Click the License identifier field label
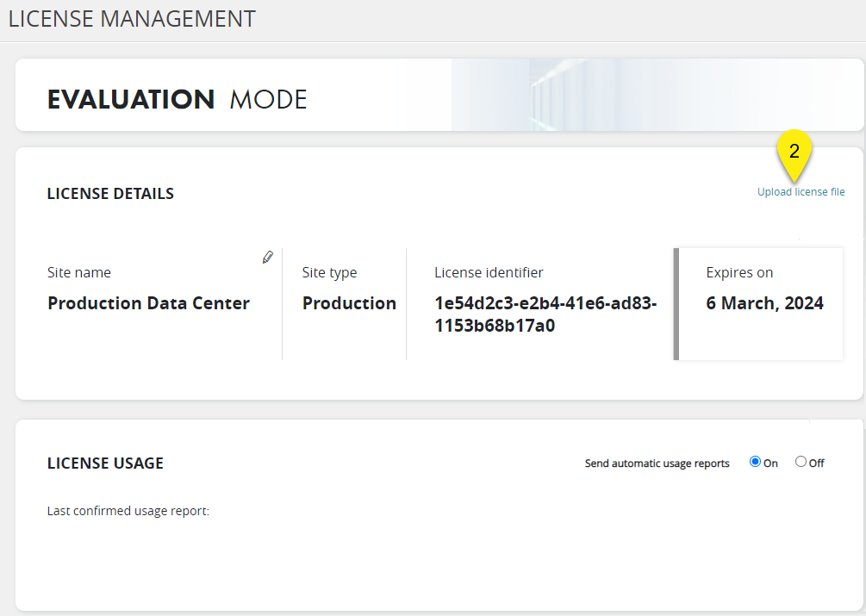866x616 pixels. pyautogui.click(x=489, y=272)
